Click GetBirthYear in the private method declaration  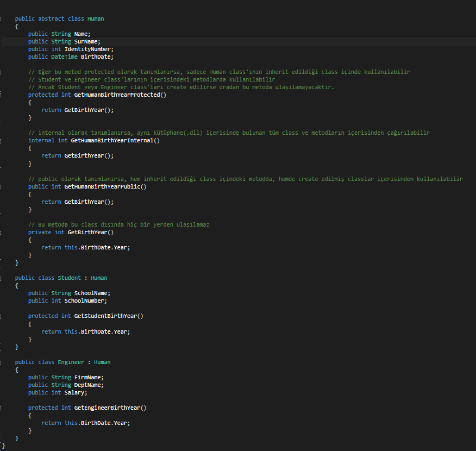click(87, 233)
